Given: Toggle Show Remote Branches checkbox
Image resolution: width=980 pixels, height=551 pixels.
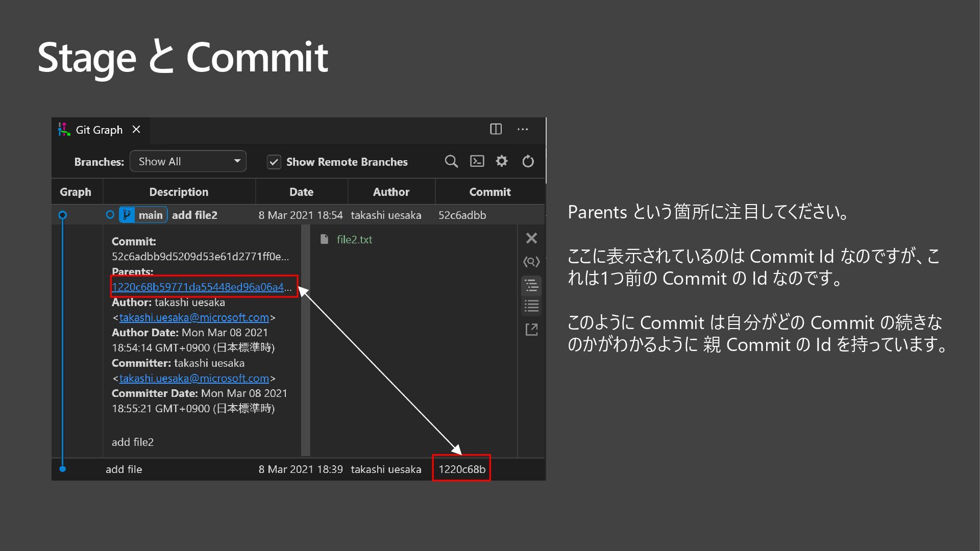Looking at the screenshot, I should [274, 162].
